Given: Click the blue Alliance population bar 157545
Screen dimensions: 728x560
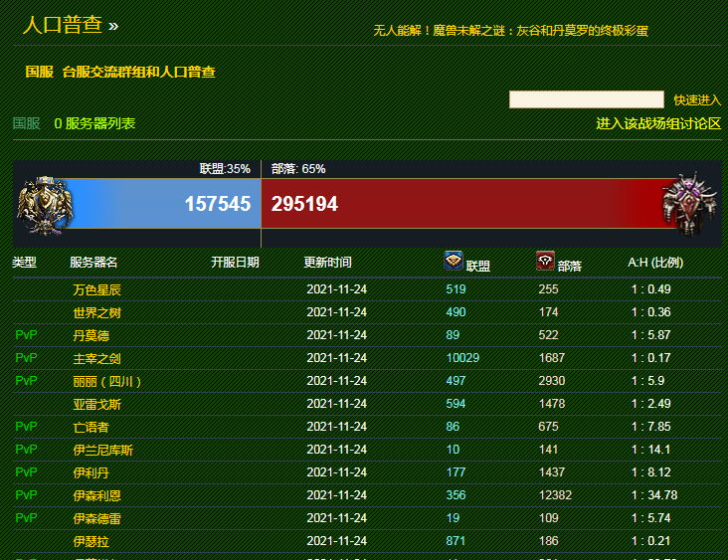Looking at the screenshot, I should click(x=160, y=203).
